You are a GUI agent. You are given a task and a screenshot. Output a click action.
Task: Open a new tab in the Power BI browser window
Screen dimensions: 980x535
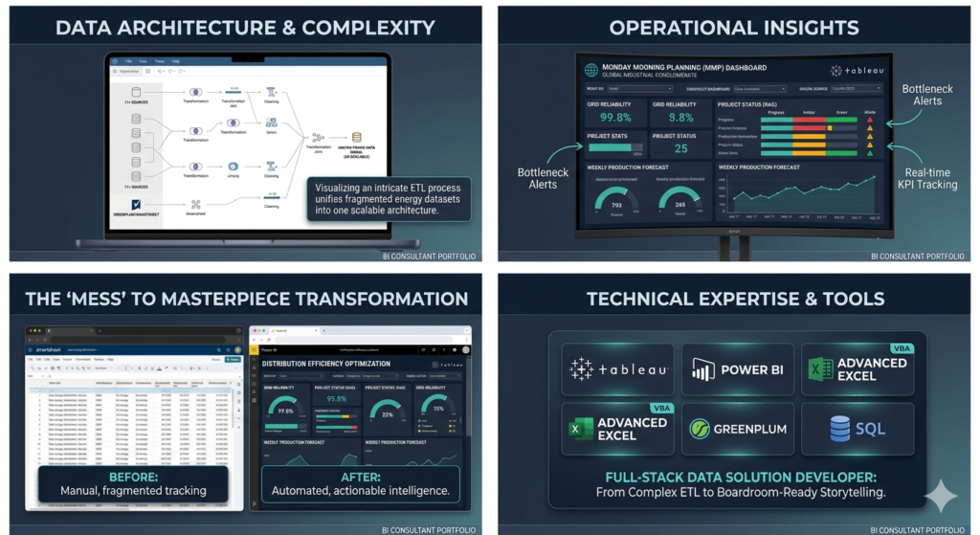[323, 330]
